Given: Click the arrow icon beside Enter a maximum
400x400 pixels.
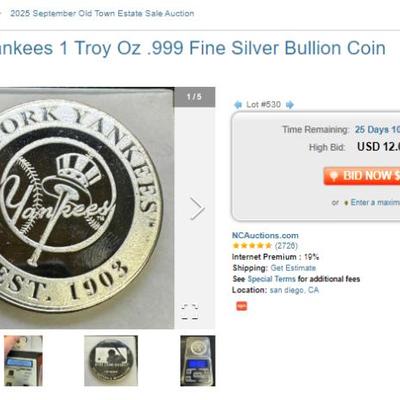Looking at the screenshot, I should tap(346, 203).
